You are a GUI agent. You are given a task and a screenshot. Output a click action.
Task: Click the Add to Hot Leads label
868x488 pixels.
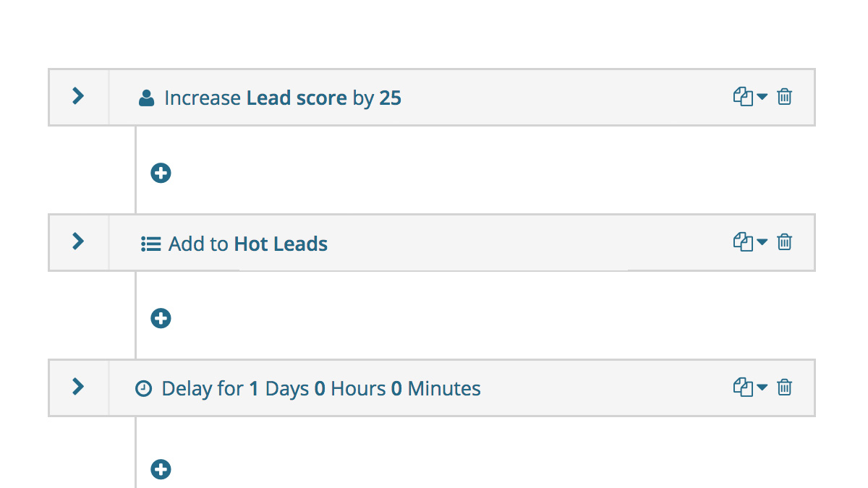tap(248, 244)
